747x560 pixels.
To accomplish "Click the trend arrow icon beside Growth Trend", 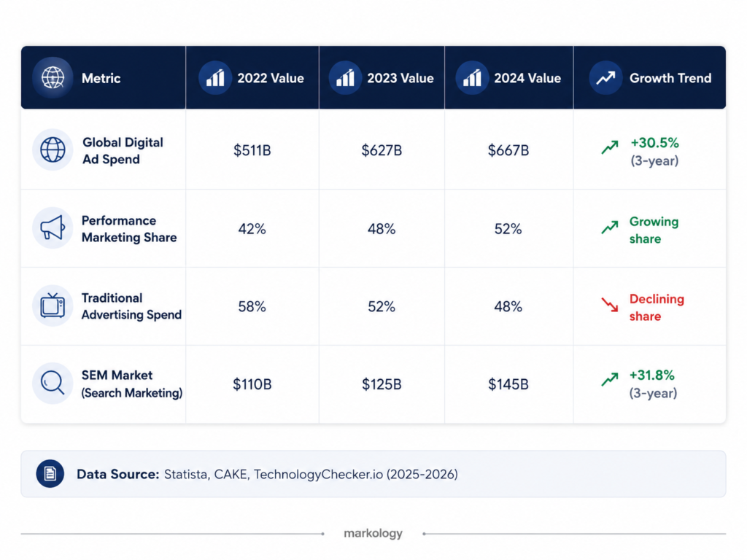I will (x=605, y=77).
